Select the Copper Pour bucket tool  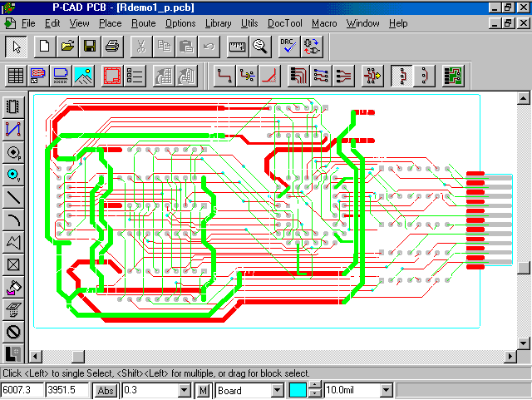[13, 287]
